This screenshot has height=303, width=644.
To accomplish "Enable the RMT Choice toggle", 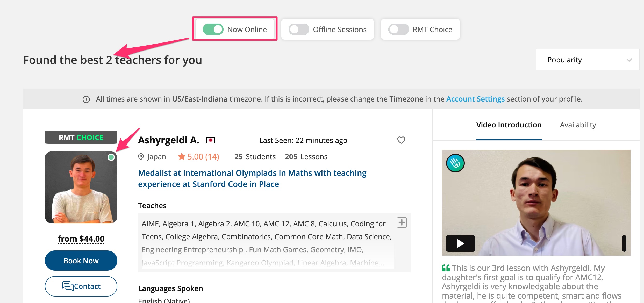I will (398, 30).
